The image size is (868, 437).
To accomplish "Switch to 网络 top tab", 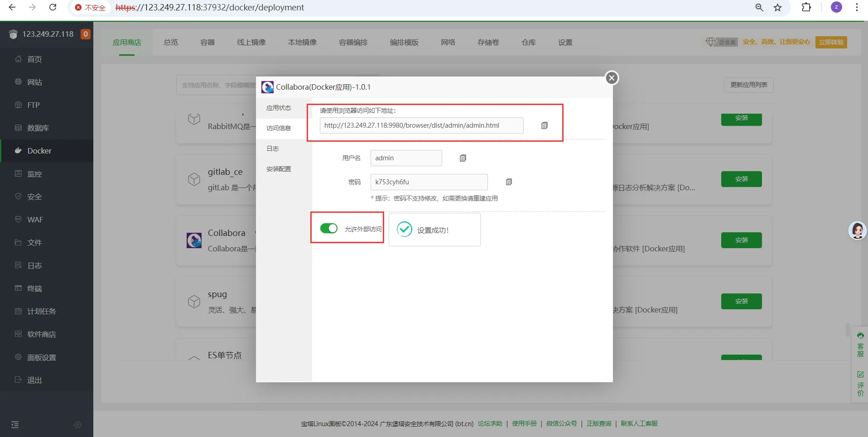I will (448, 43).
